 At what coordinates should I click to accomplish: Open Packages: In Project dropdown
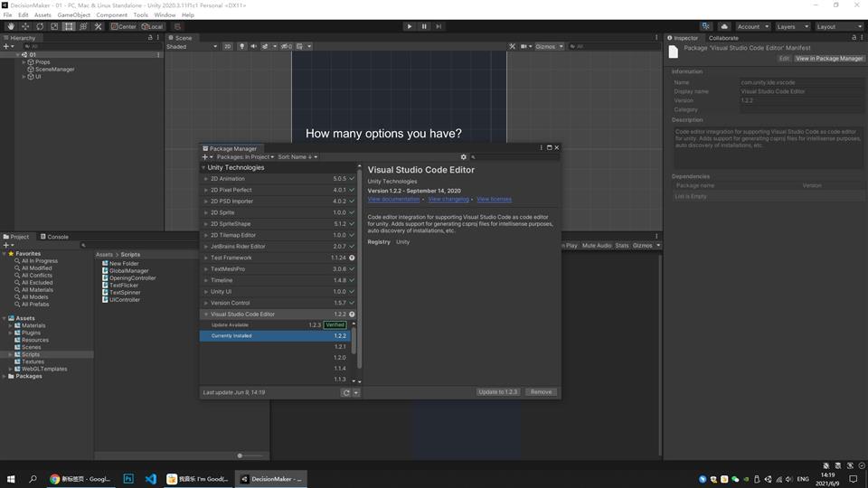click(245, 157)
